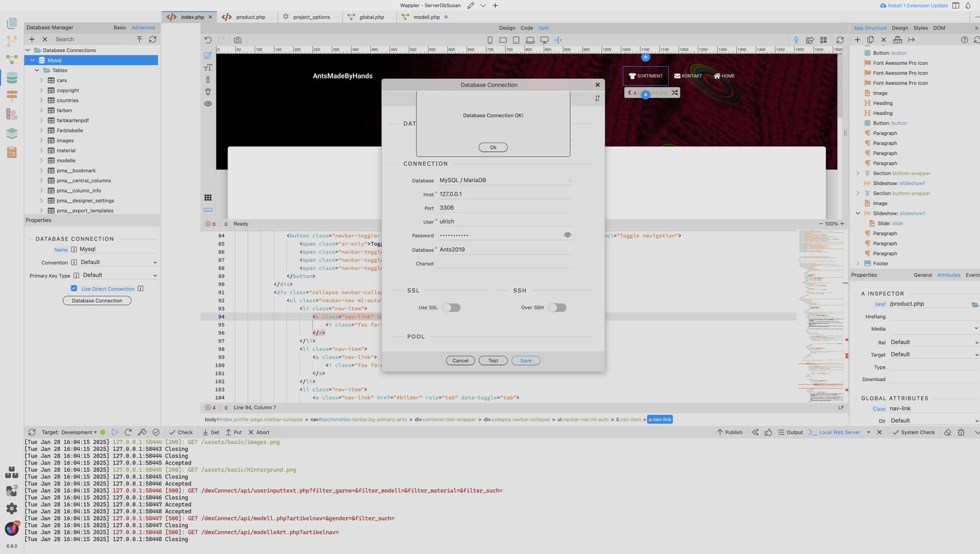Image resolution: width=980 pixels, height=554 pixels.
Task: Click the refresh icon in design toolbar right
Action: pos(840,40)
